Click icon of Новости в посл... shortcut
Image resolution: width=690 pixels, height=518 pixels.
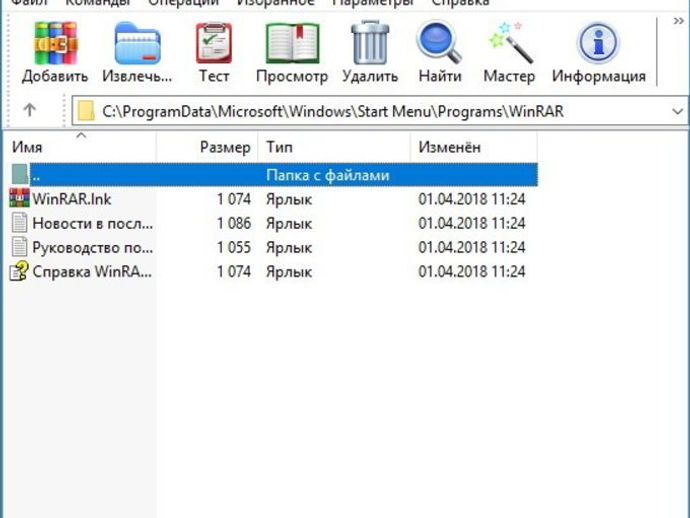(19, 223)
